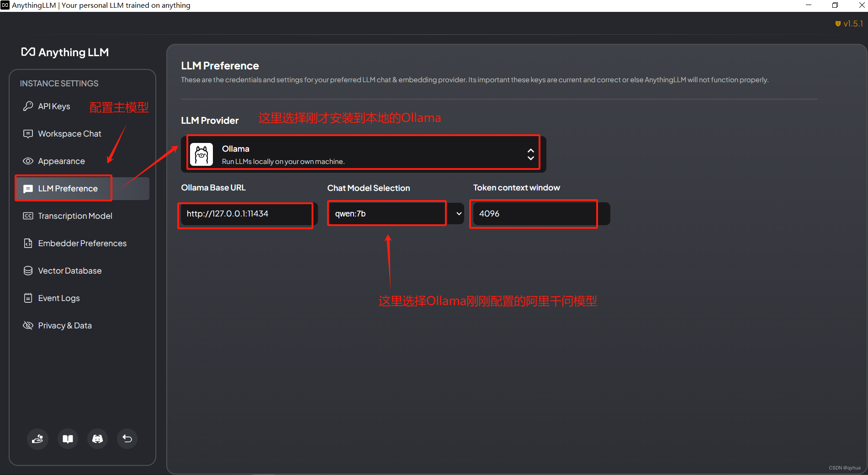Open API Keys settings
This screenshot has width=868, height=475.
(x=82, y=106)
